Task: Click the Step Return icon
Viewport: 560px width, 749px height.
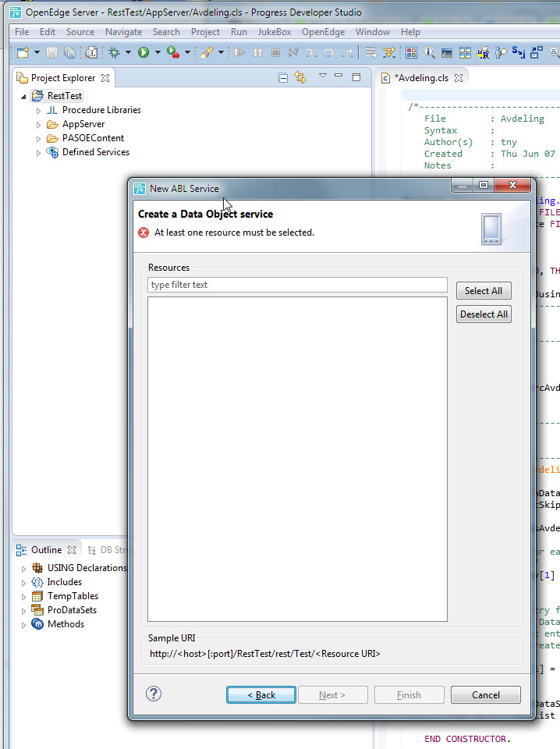Action: 348,52
